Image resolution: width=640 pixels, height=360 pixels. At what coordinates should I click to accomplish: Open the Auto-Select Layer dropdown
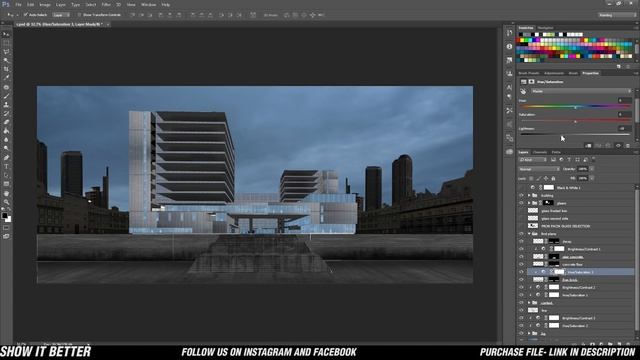pos(61,15)
